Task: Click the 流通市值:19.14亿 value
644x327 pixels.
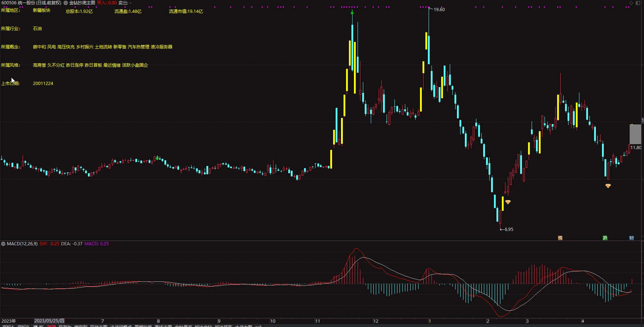Action: [186, 11]
